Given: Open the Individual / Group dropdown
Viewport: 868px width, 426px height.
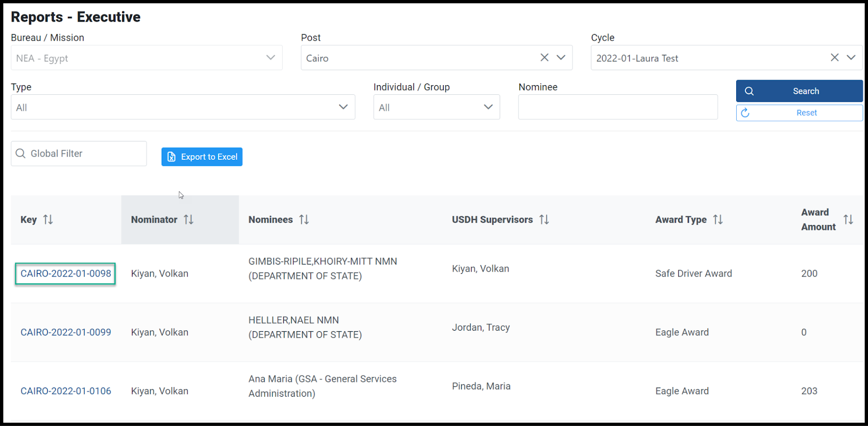Looking at the screenshot, I should [437, 107].
